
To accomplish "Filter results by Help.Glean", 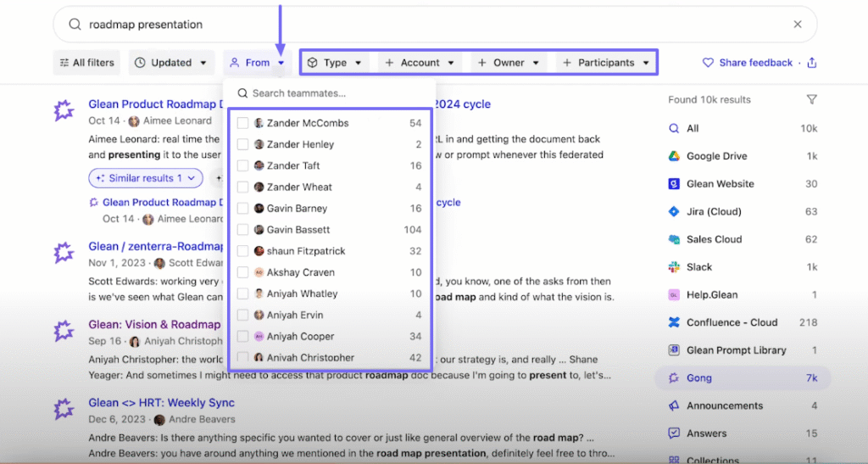I will [743, 294].
